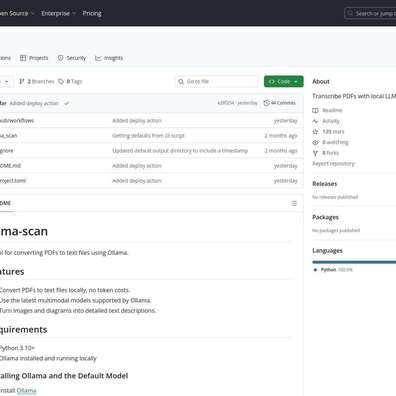Open the README outline list icon

click(294, 203)
